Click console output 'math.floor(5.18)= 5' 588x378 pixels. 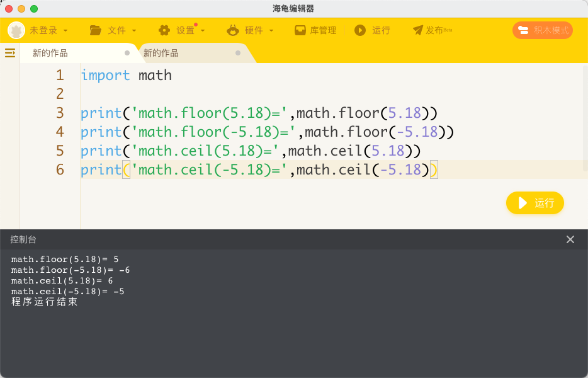point(65,260)
